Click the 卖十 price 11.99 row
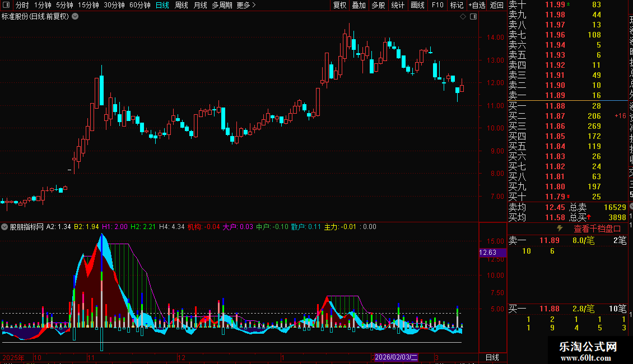Screen dimensions: 633x364 pyautogui.click(x=567, y=5)
